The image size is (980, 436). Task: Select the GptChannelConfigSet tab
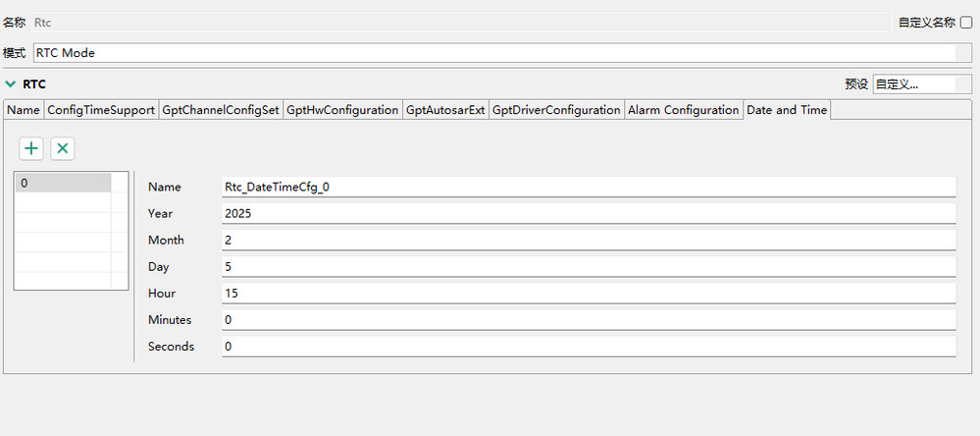tap(221, 110)
